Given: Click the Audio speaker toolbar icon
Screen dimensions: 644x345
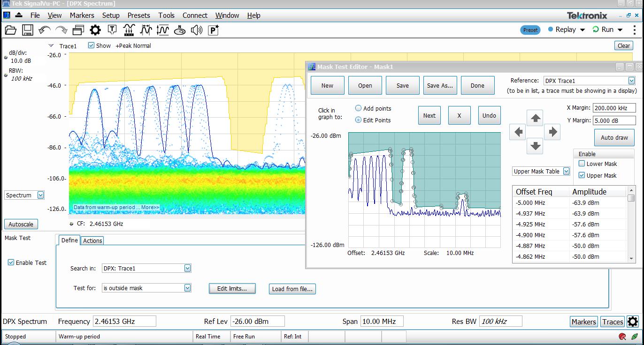Looking at the screenshot, I should tap(197, 30).
